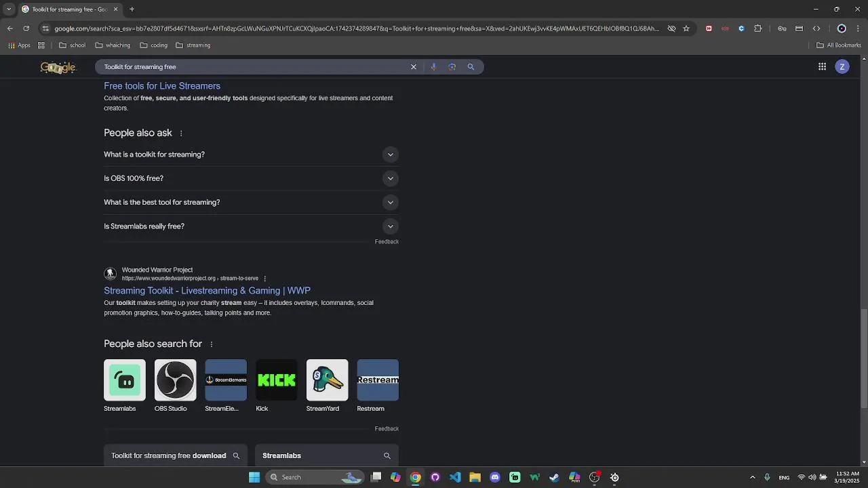Viewport: 868px width, 488px height.
Task: Go to the Google homepage logo
Action: click(58, 67)
